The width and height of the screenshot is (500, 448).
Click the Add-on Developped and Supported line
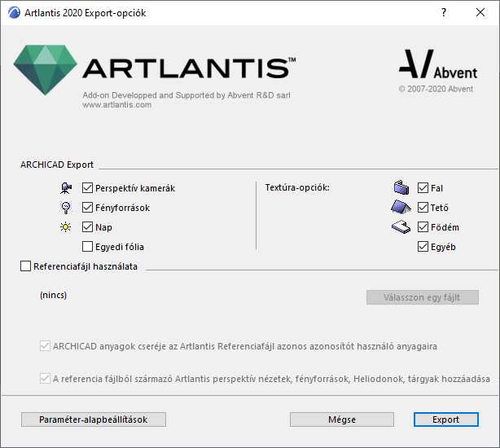point(186,95)
